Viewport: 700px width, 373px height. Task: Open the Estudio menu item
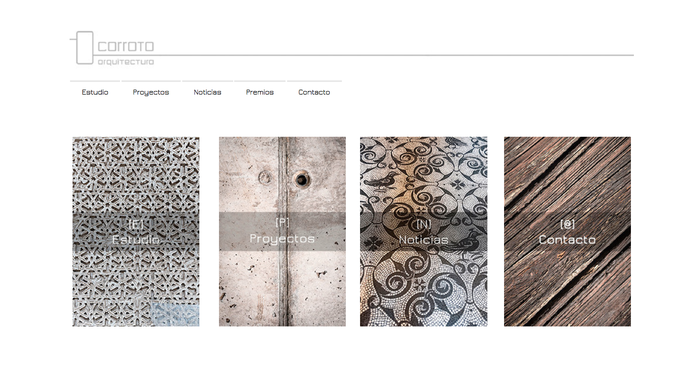[95, 92]
